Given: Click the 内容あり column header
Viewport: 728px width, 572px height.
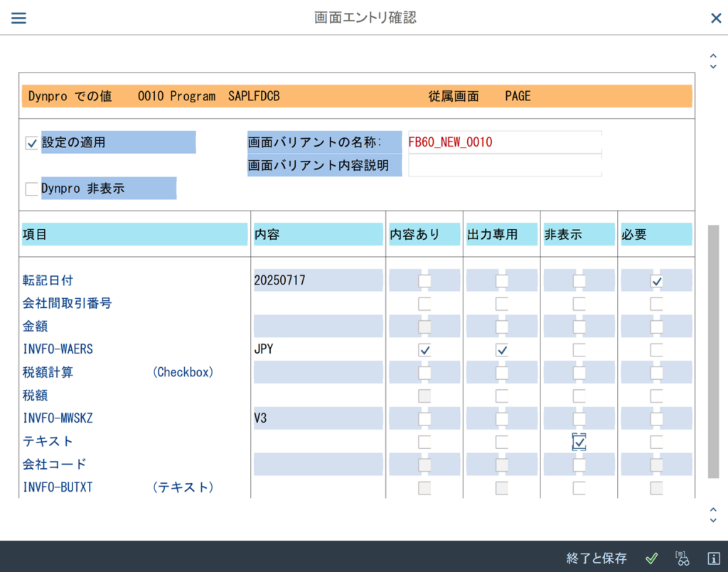Looking at the screenshot, I should pos(424,234).
